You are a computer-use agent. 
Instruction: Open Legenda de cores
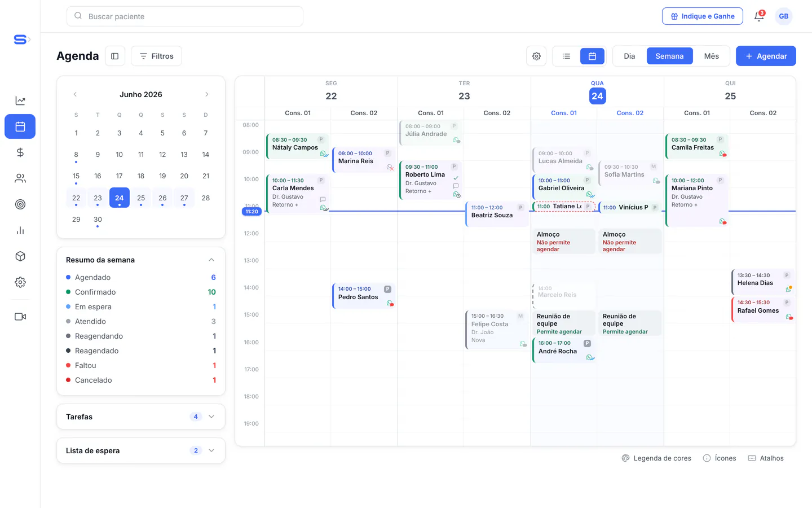tap(656, 458)
